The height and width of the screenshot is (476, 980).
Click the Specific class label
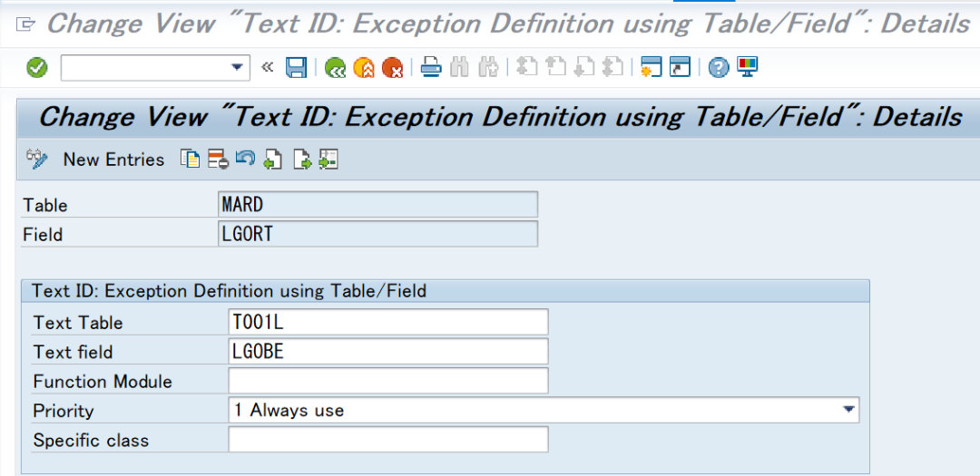[x=92, y=441]
